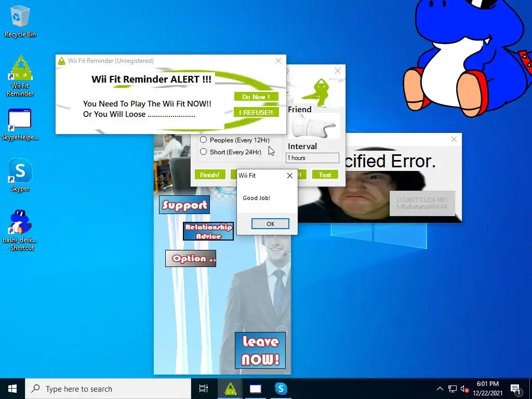The height and width of the screenshot is (399, 532).
Task: Open the Action Center notification icon
Action: [516, 389]
